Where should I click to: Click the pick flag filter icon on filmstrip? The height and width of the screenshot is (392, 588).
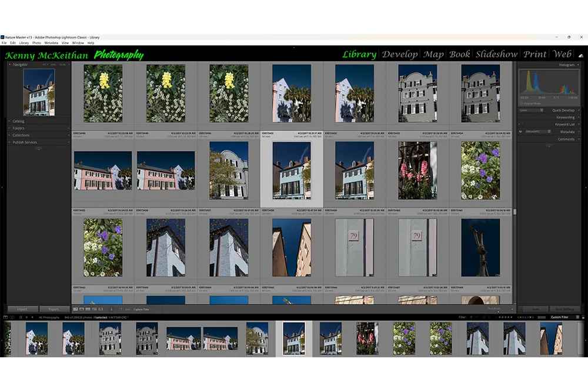[x=471, y=317]
